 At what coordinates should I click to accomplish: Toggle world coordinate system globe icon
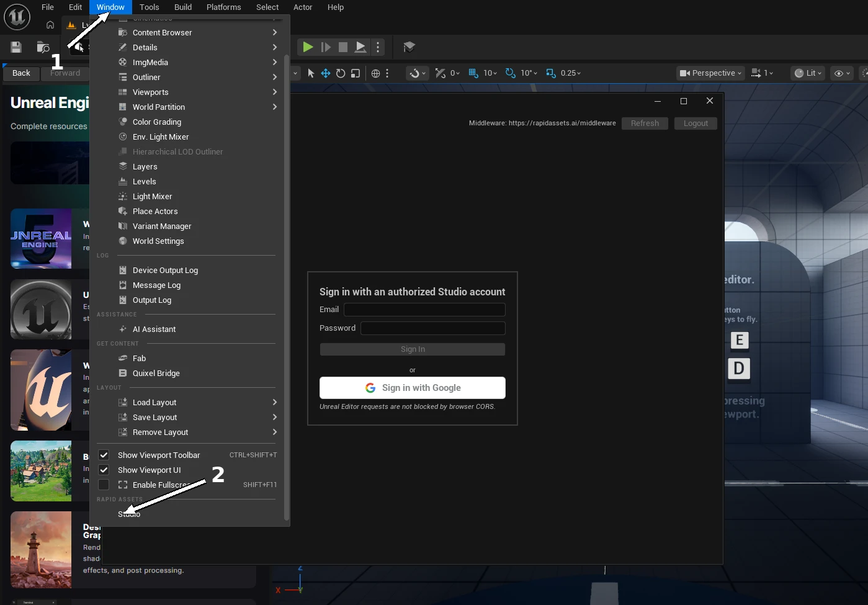(375, 73)
